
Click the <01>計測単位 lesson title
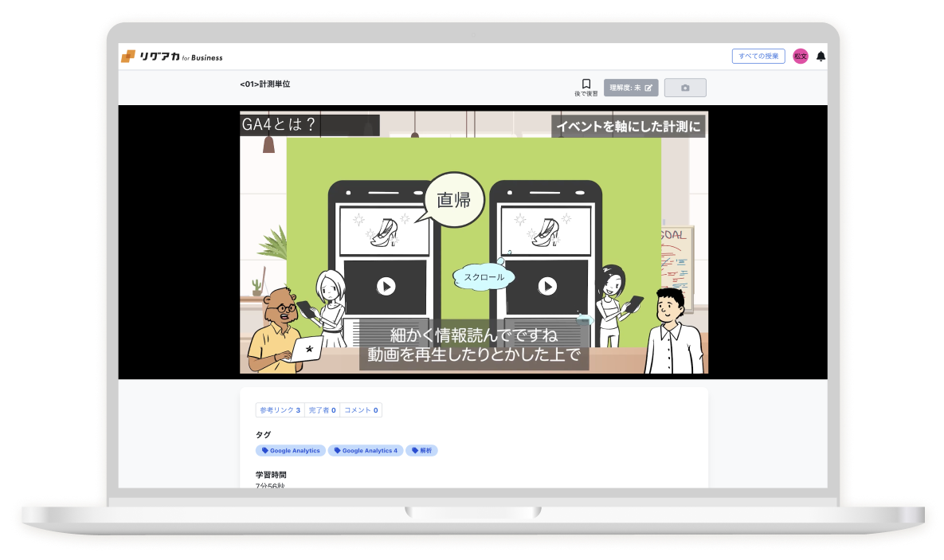265,84
